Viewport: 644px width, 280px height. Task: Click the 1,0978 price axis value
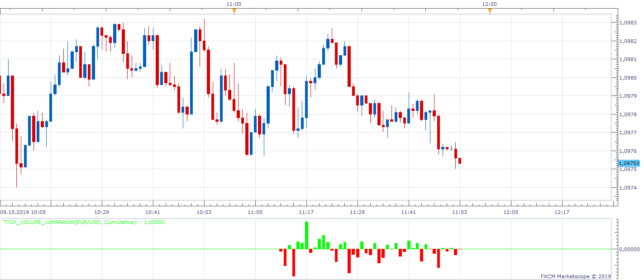pos(629,114)
